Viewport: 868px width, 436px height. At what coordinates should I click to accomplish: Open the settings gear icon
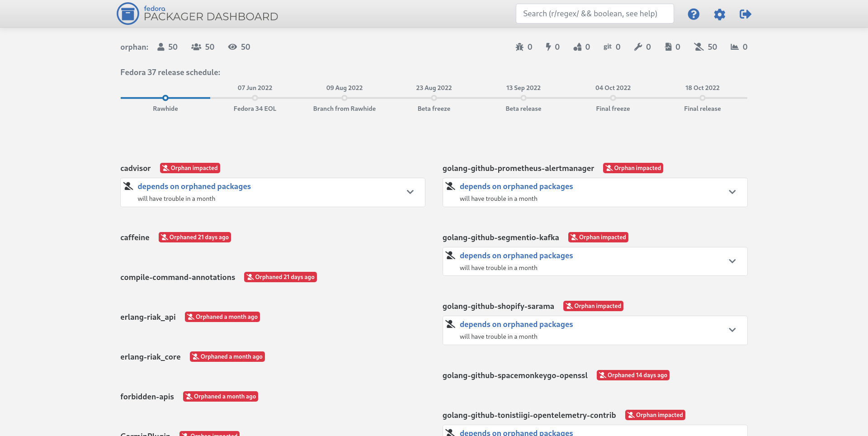(x=720, y=14)
